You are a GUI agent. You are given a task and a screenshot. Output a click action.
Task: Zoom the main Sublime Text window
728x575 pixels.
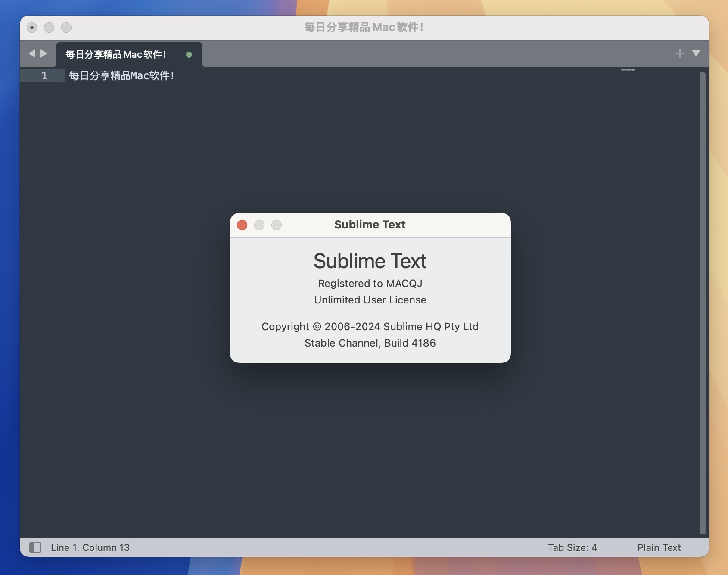(x=66, y=28)
